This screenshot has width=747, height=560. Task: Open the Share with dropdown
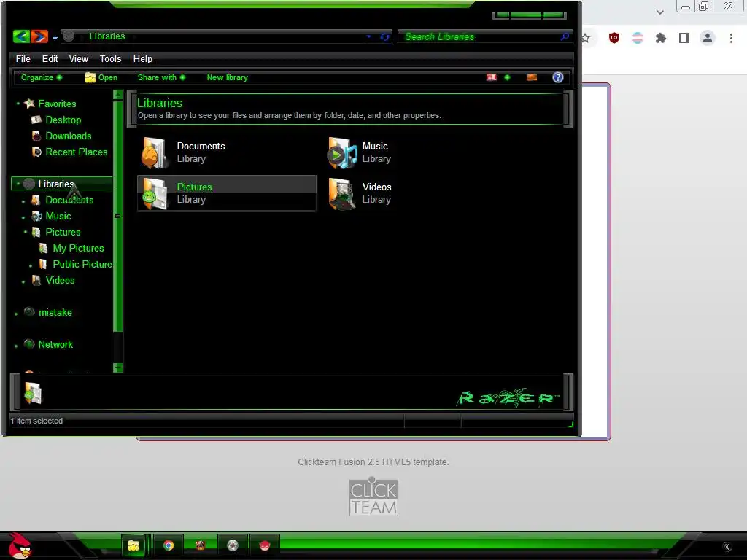point(161,77)
